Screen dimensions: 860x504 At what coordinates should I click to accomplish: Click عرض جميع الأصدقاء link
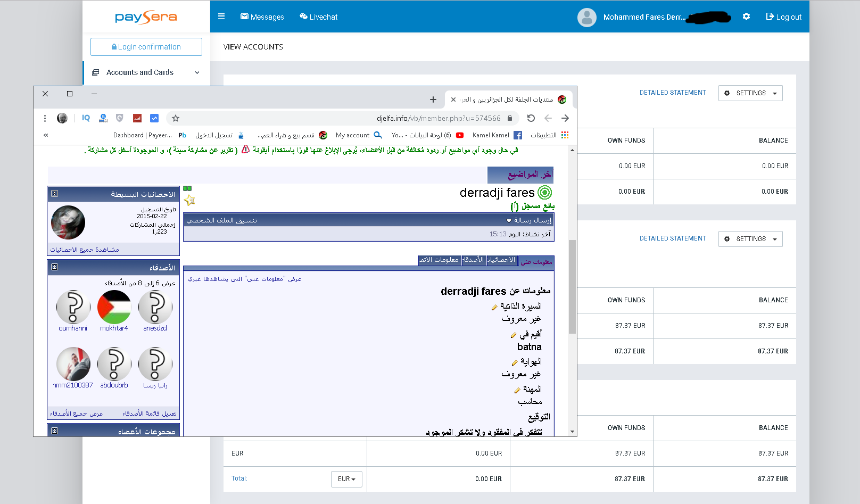point(77,414)
